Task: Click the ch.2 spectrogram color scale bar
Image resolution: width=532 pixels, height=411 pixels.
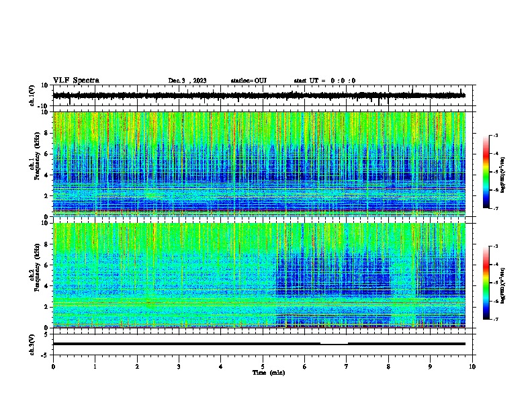Action: coord(486,283)
